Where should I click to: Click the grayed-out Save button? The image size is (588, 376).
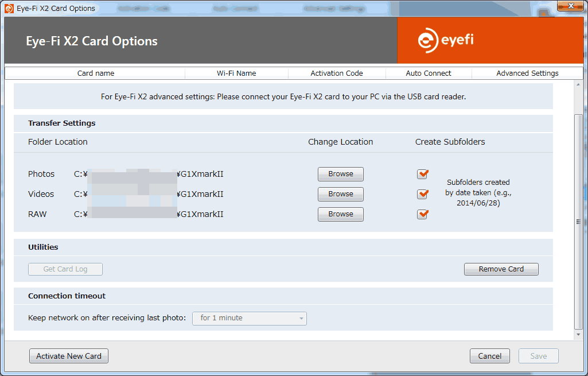pos(539,356)
